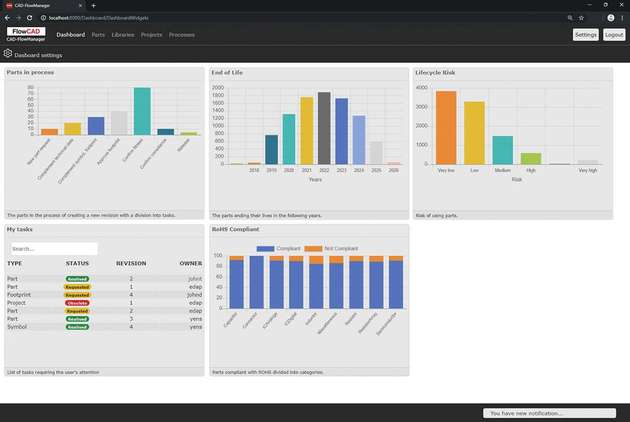Click the blue bar in Parts in process
The image size is (630, 422).
pyautogui.click(x=96, y=126)
